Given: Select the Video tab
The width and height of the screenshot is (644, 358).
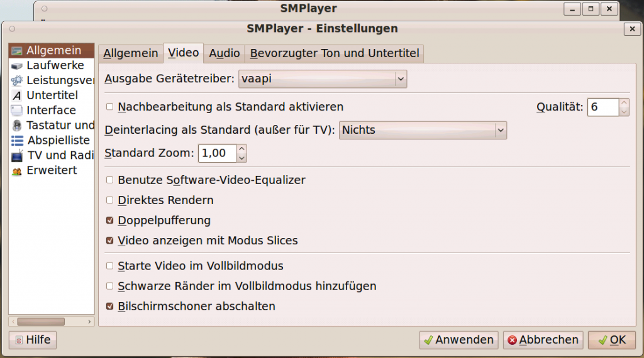Looking at the screenshot, I should point(183,53).
